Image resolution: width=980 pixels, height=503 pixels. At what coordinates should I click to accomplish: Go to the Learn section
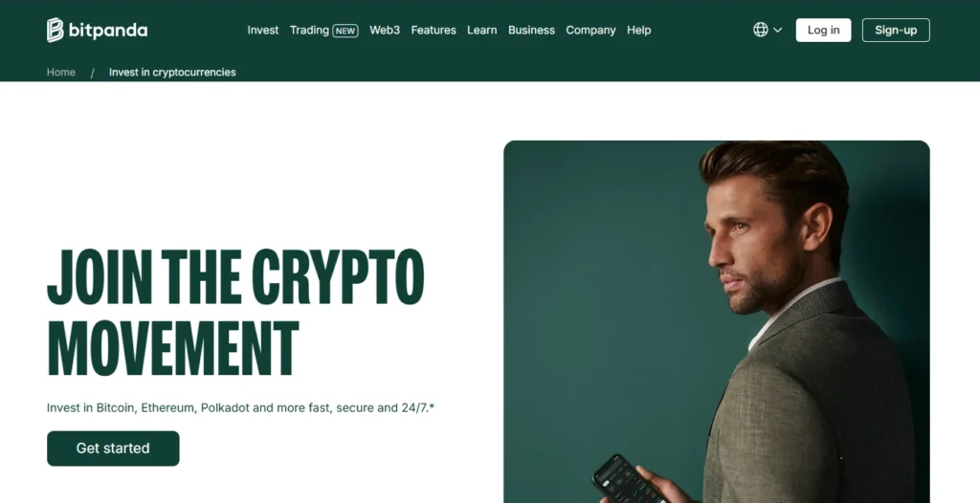click(x=482, y=30)
